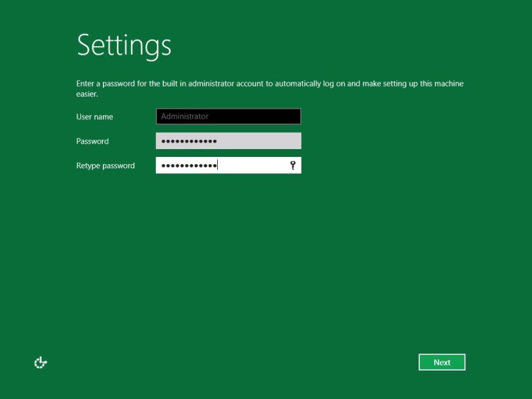Click the word "easier." in the description

(87, 94)
